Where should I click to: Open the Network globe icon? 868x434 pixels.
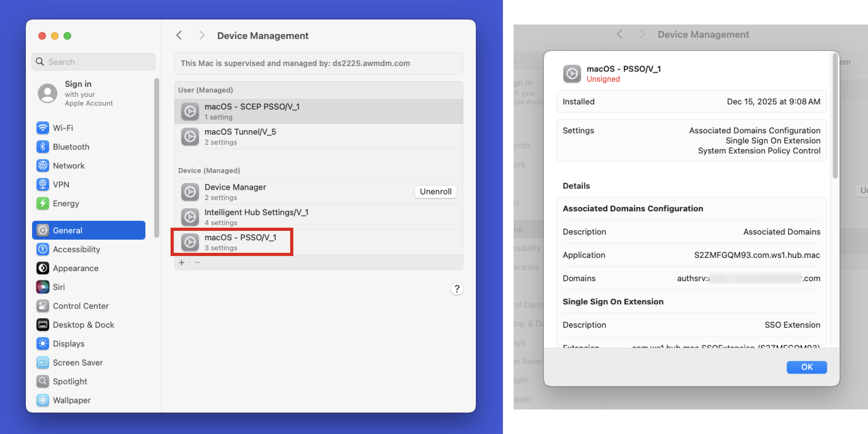click(x=43, y=166)
